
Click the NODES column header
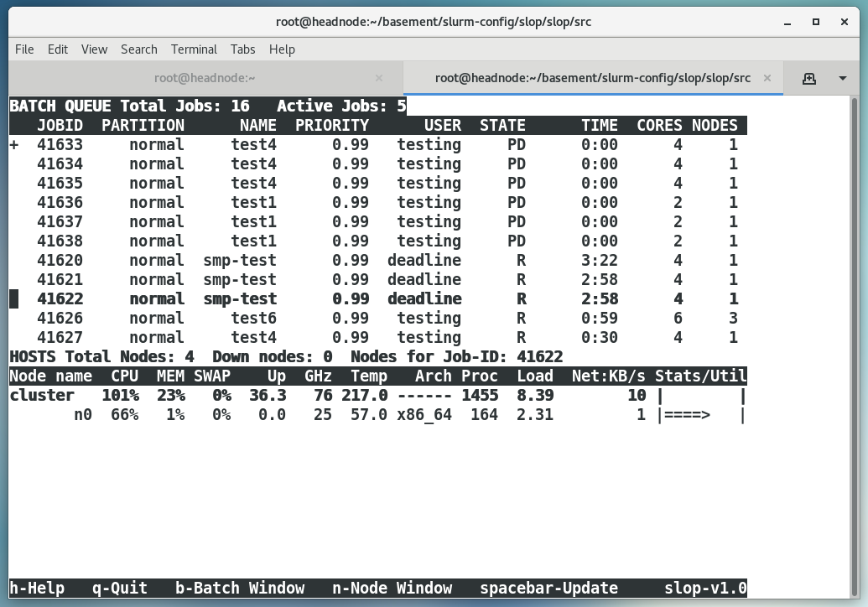point(715,126)
